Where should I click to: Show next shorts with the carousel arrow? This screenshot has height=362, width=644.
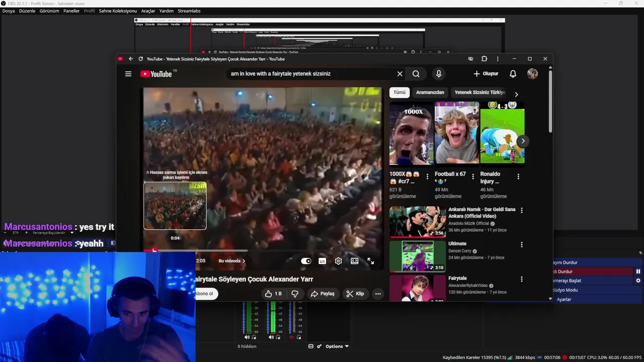click(523, 141)
